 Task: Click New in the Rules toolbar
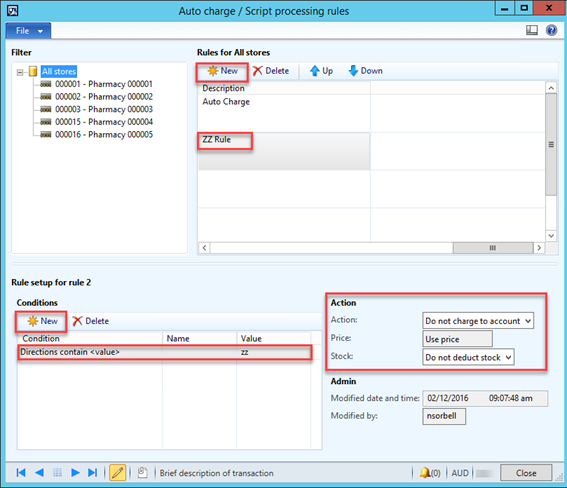(x=222, y=71)
